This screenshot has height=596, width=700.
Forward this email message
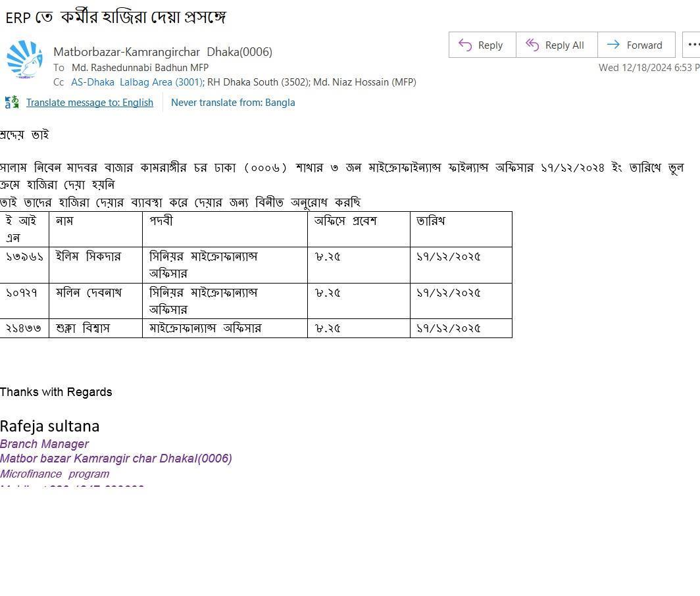[x=636, y=45]
